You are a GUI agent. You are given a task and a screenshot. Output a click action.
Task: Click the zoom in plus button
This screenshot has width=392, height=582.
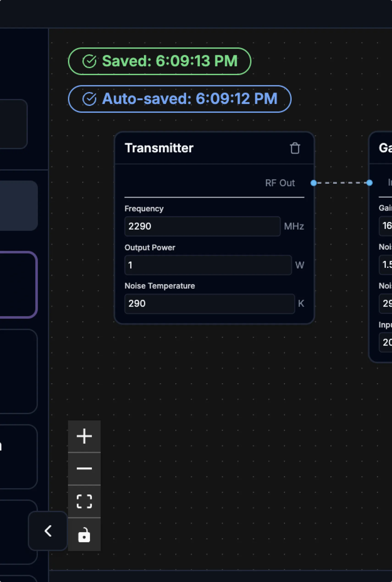[84, 436]
